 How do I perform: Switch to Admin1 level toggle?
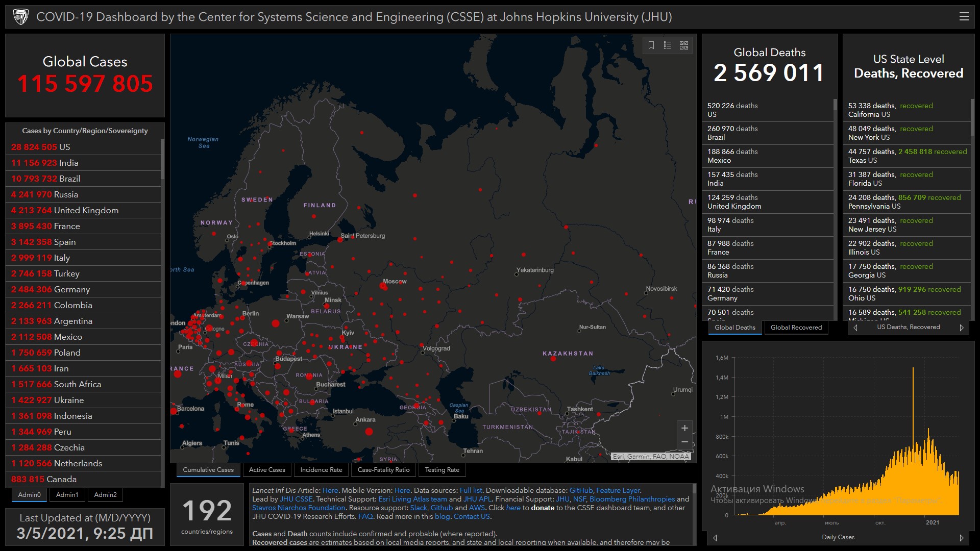67,494
